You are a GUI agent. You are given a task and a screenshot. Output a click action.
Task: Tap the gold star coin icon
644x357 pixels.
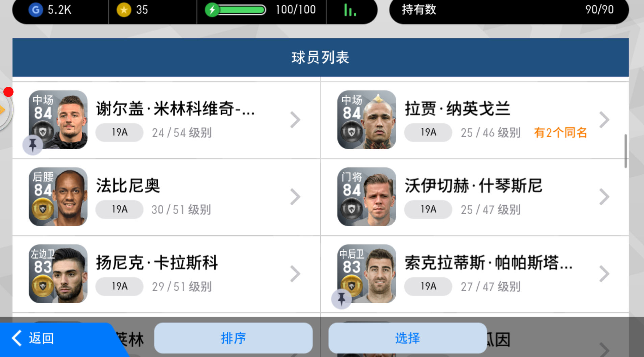click(124, 10)
